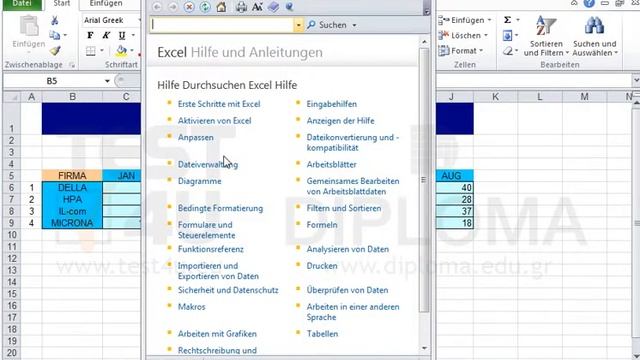This screenshot has width=640, height=360.
Task: Open 'Erste Schritte mit Excel' help link
Action: click(x=219, y=104)
